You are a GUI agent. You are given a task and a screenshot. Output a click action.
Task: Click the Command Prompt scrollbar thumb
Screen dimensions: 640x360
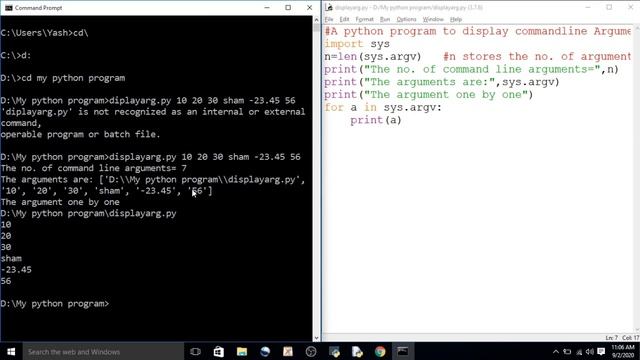[x=316, y=28]
